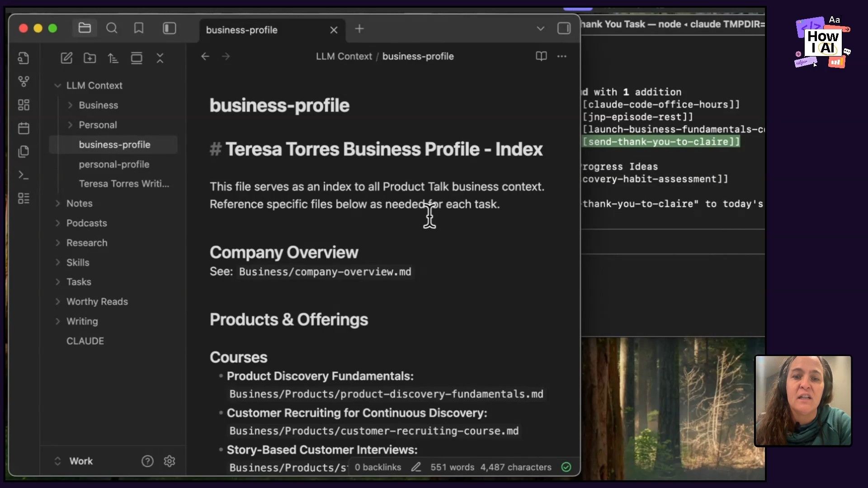Open the file explorer folder icon in the top bar

click(85, 28)
